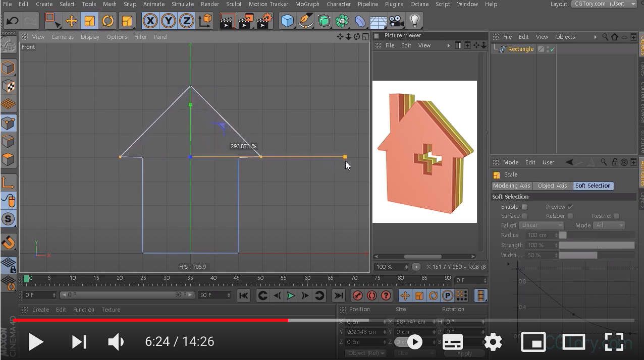Viewport: 644px width, 360px height.
Task: Select the Rectangle object in Objects manager
Action: point(520,49)
